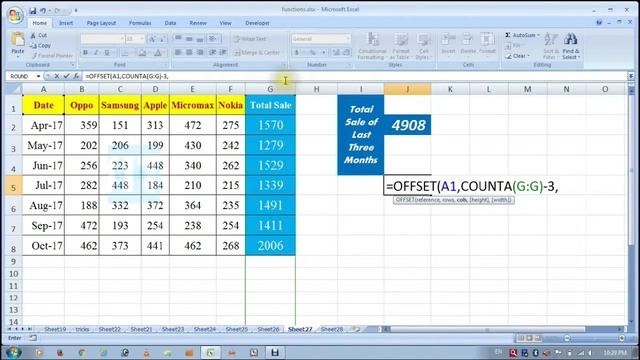Click the Copy icon in Clipboard group
Viewport: 640px width, 360px height.
point(33,45)
